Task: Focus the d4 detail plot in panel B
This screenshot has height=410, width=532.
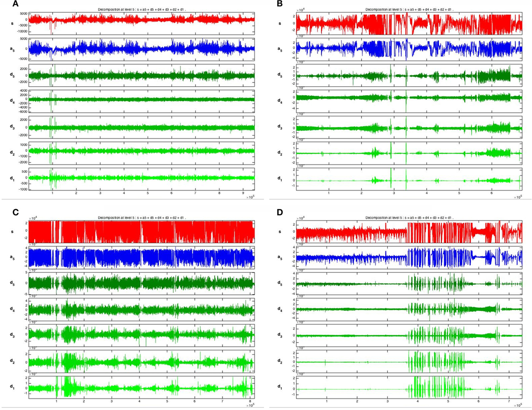Action: click(x=409, y=101)
